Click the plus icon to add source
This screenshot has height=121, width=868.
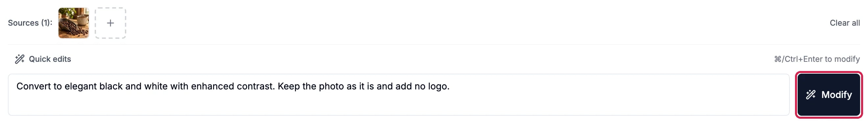pyautogui.click(x=110, y=23)
